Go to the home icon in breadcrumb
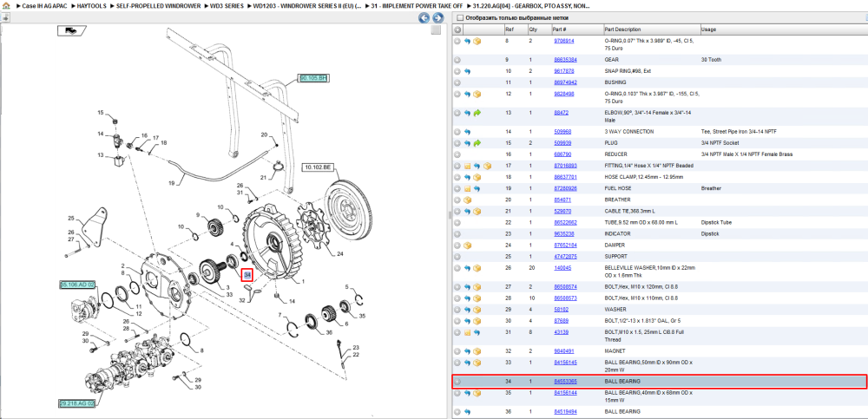 coord(6,5)
